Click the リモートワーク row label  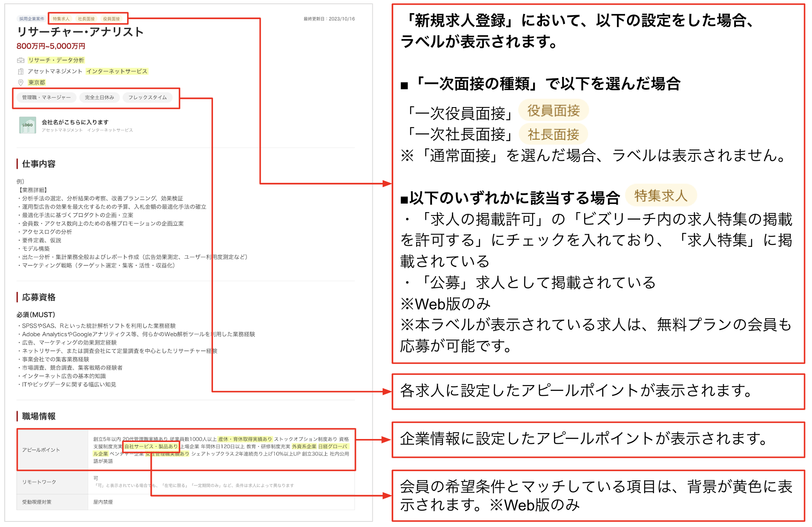point(39,482)
